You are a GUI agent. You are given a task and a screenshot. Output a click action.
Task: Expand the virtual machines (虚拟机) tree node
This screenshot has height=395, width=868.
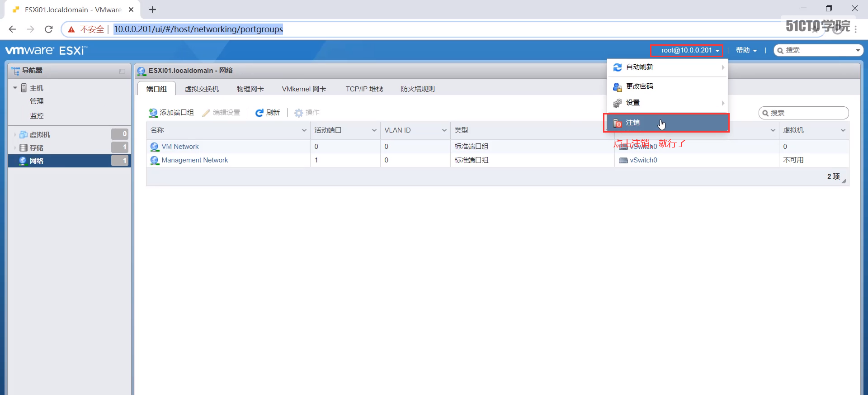[x=15, y=134]
